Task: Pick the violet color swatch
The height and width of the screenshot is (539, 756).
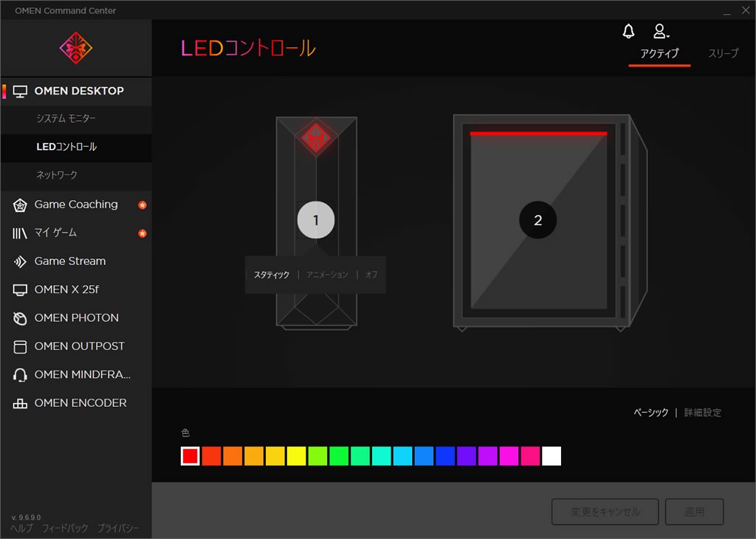Action: pyautogui.click(x=467, y=456)
